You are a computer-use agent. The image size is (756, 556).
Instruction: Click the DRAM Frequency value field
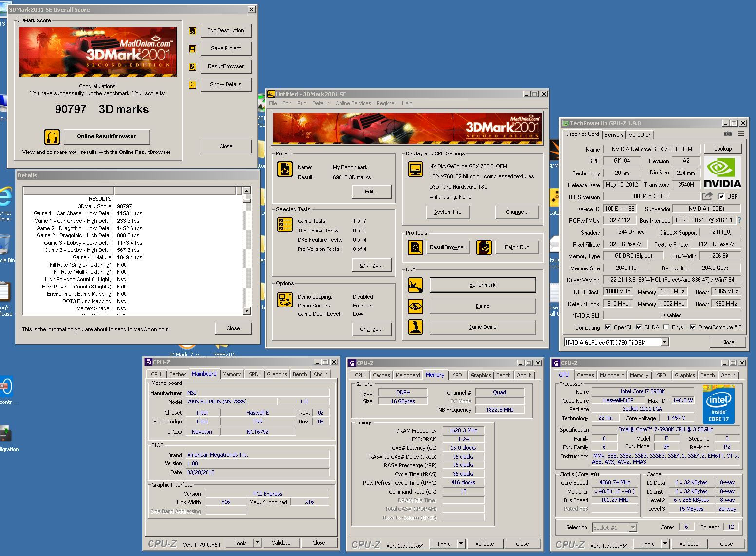point(463,431)
